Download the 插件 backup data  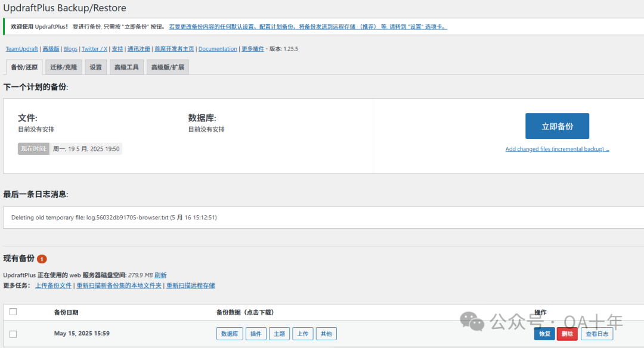click(256, 334)
